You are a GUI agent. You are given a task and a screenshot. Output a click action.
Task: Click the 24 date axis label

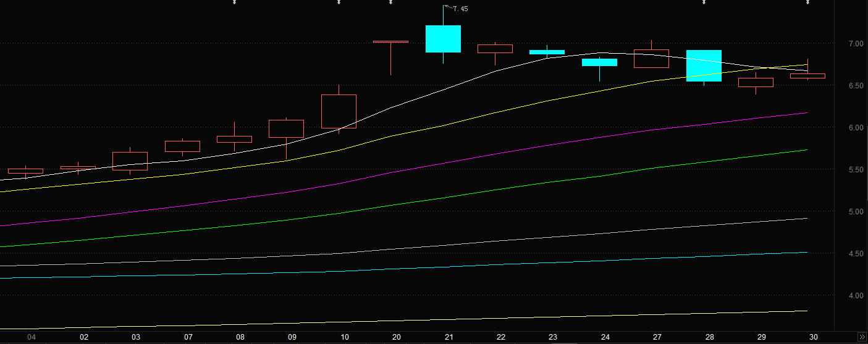pyautogui.click(x=605, y=337)
